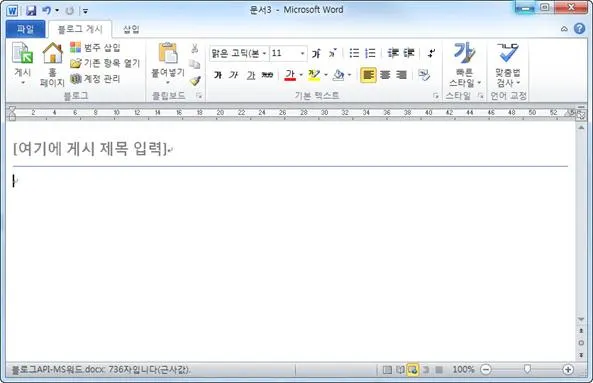Toggle underline (밑줄 가) formatting
The height and width of the screenshot is (383, 593).
coord(251,75)
